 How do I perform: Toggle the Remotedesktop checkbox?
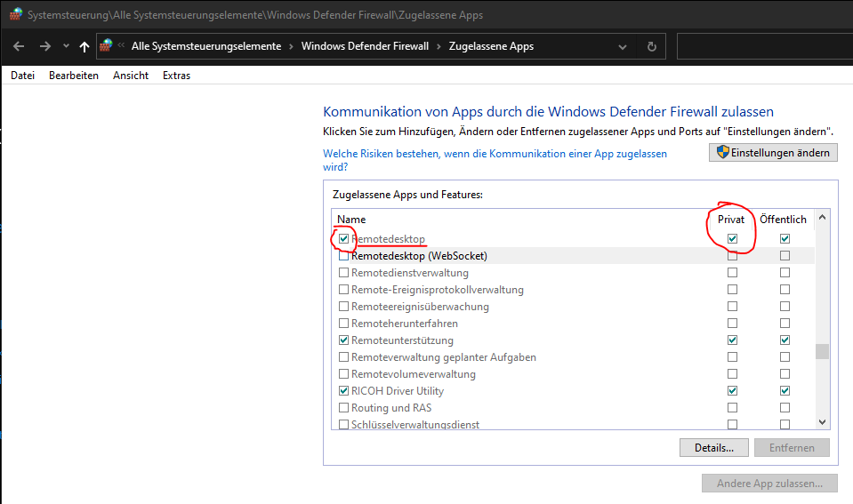point(344,239)
